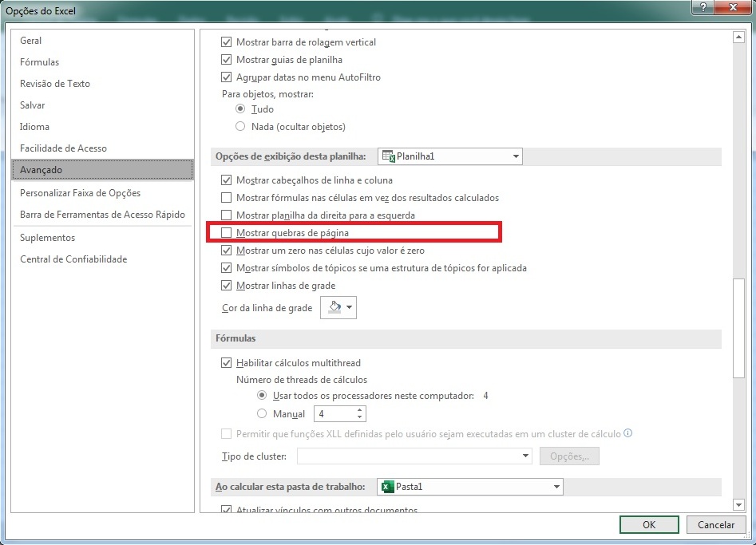Toggle Mostrar guias de planilha checkbox

click(226, 60)
